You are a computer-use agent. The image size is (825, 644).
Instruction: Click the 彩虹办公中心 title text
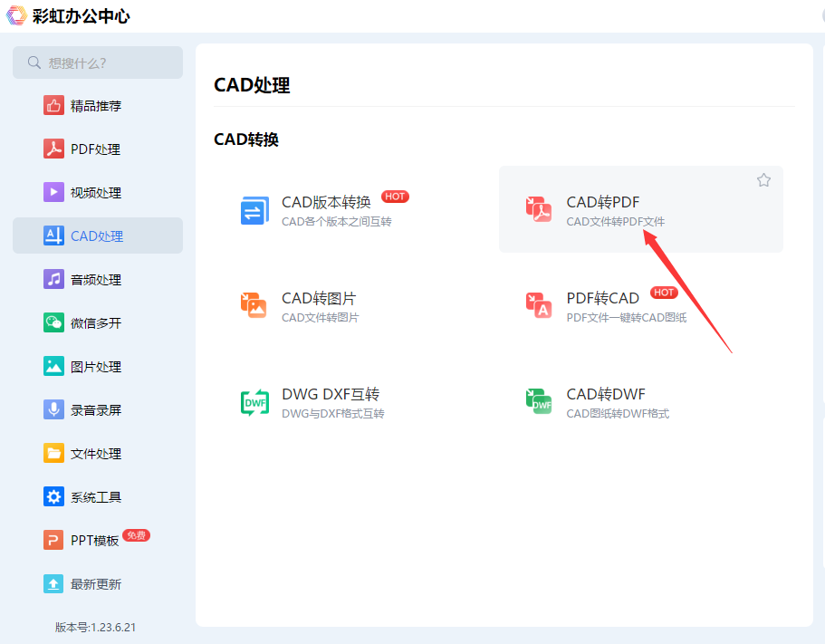[x=81, y=15]
